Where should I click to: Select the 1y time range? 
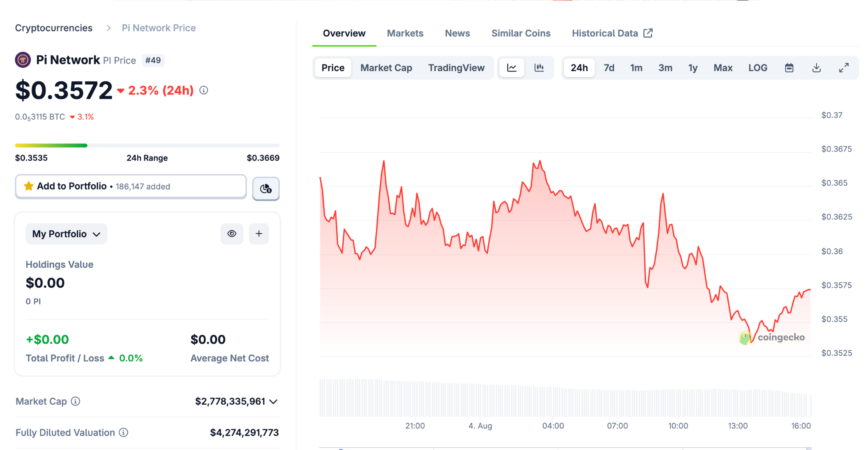coord(693,68)
